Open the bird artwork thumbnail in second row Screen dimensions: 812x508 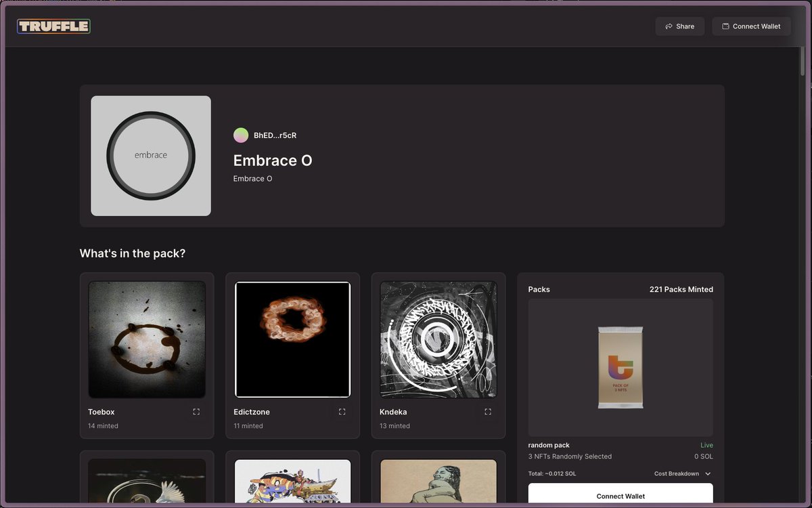(x=147, y=481)
